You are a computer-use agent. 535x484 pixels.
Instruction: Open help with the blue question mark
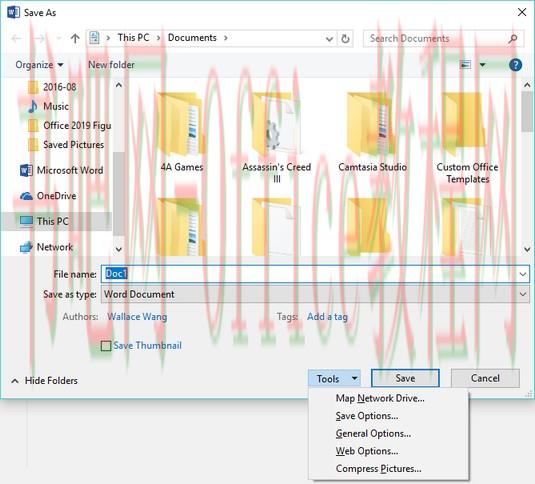pyautogui.click(x=515, y=65)
